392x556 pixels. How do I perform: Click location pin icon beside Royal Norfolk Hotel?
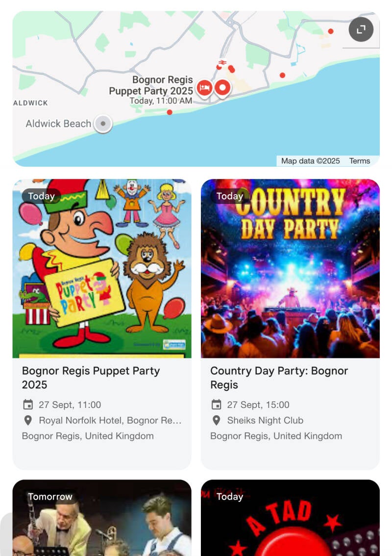(28, 420)
